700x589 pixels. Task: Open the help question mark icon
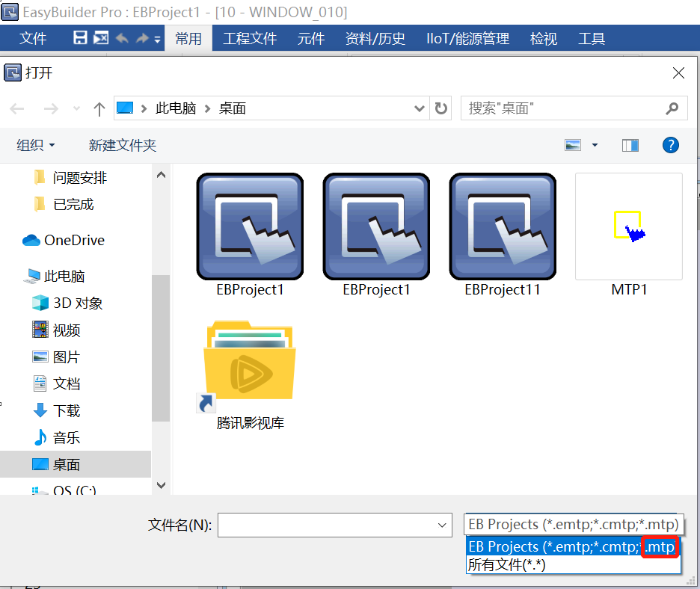670,145
